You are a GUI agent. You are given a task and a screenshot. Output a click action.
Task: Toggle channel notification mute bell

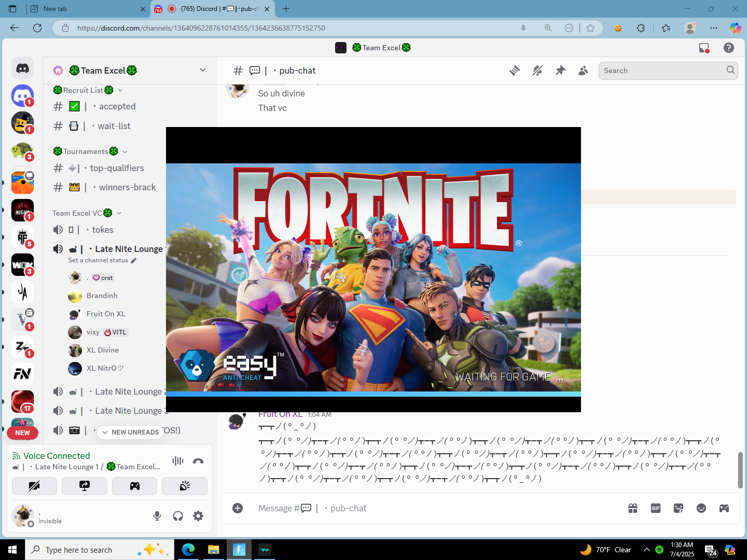click(537, 71)
